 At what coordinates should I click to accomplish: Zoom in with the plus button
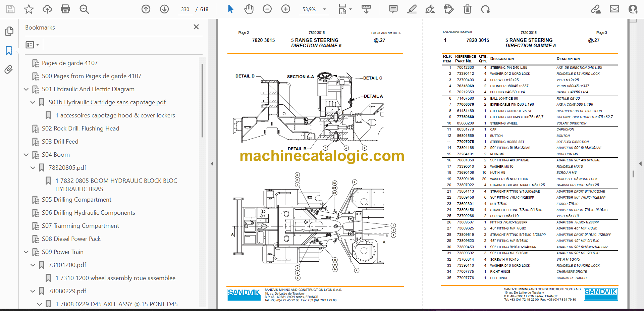click(286, 9)
